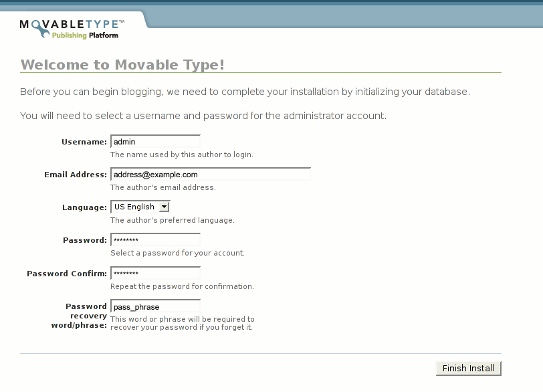Click "The author's email address." hint
Viewport: 543px width, 392px height.
[163, 187]
